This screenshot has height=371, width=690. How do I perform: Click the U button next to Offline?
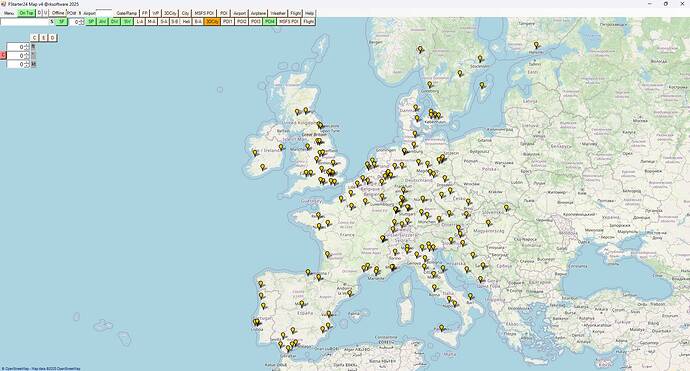click(45, 13)
